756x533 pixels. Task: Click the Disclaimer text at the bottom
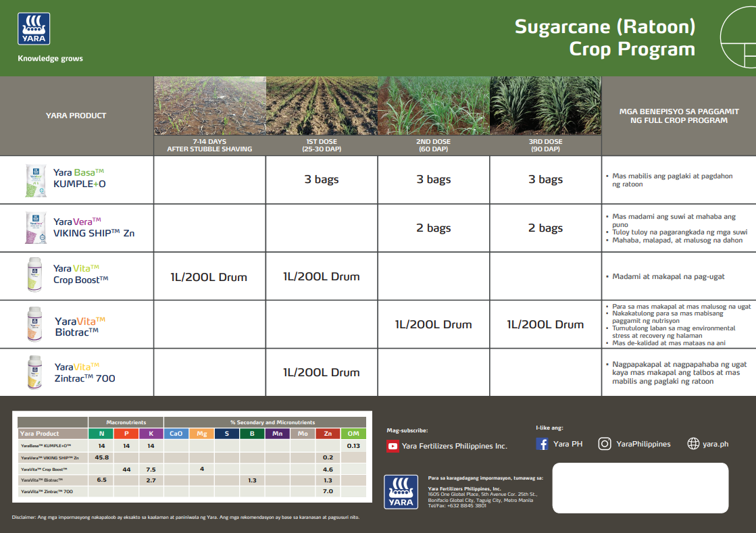click(x=186, y=517)
